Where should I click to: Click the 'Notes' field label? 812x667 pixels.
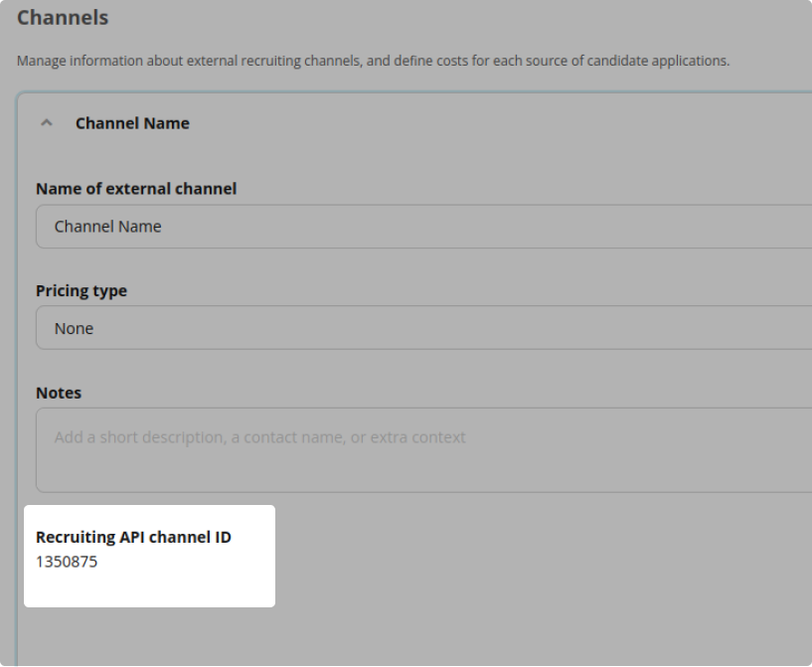(x=59, y=393)
